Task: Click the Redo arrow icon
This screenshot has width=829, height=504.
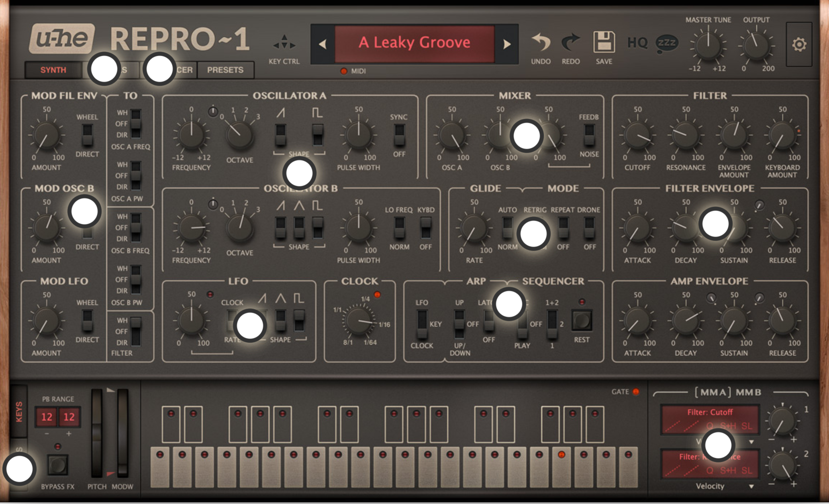Action: 570,43
